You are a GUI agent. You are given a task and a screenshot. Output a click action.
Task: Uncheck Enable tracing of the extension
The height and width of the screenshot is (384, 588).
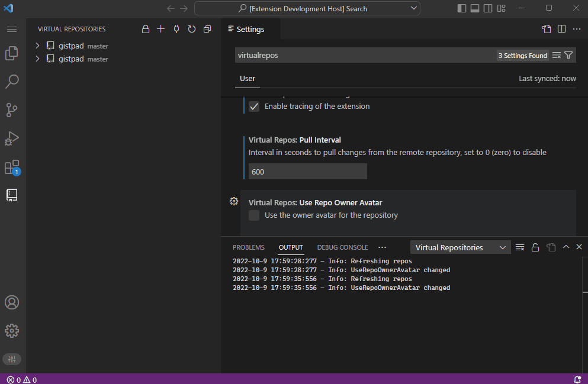[254, 107]
